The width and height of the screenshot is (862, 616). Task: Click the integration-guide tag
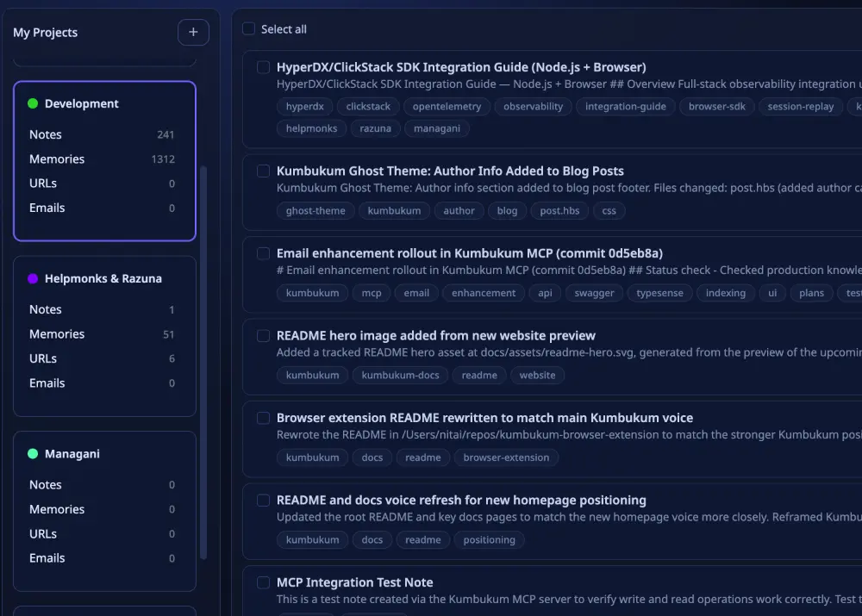click(x=626, y=107)
